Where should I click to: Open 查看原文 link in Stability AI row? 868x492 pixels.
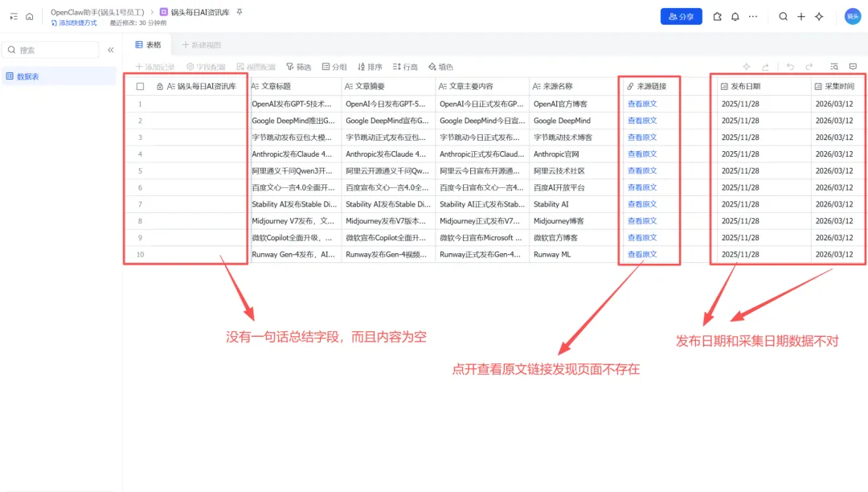point(642,203)
